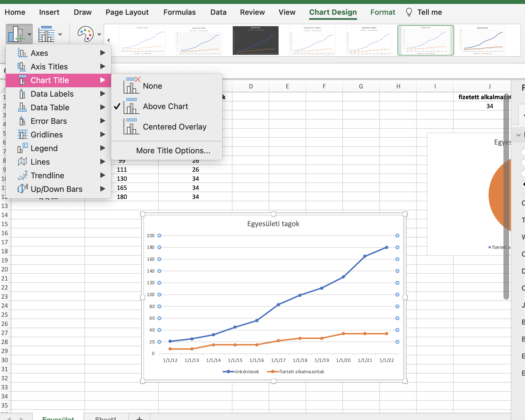
Task: Click the Change Colors palette icon
Action: click(x=85, y=34)
